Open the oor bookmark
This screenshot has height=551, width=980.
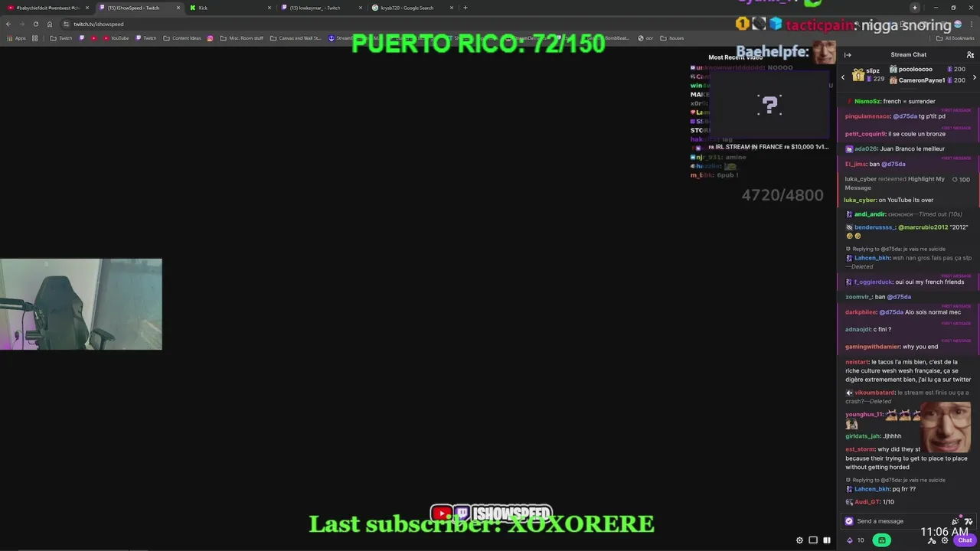(x=645, y=38)
